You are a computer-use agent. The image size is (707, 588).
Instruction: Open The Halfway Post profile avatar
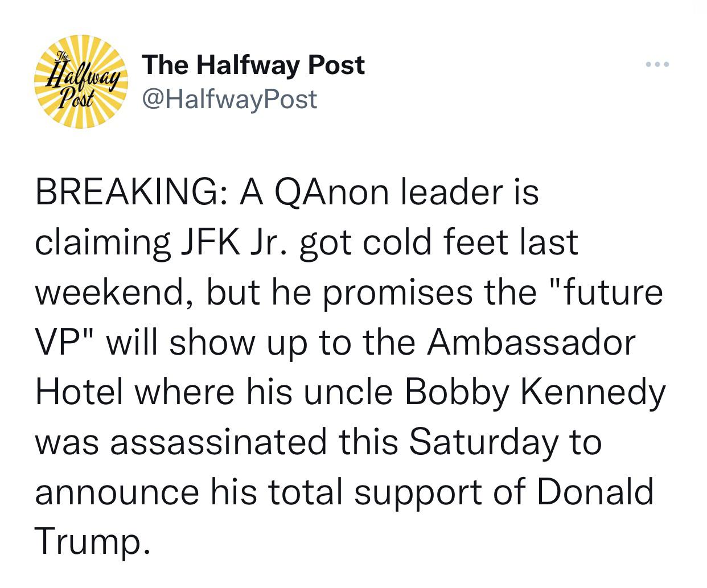point(81,81)
